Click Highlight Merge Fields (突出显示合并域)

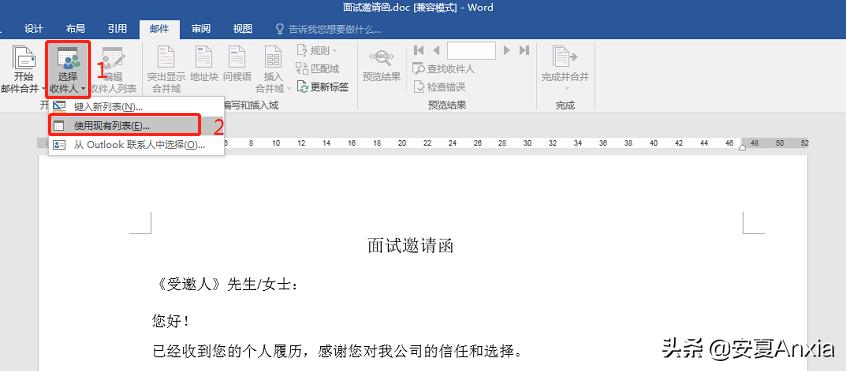[166, 70]
